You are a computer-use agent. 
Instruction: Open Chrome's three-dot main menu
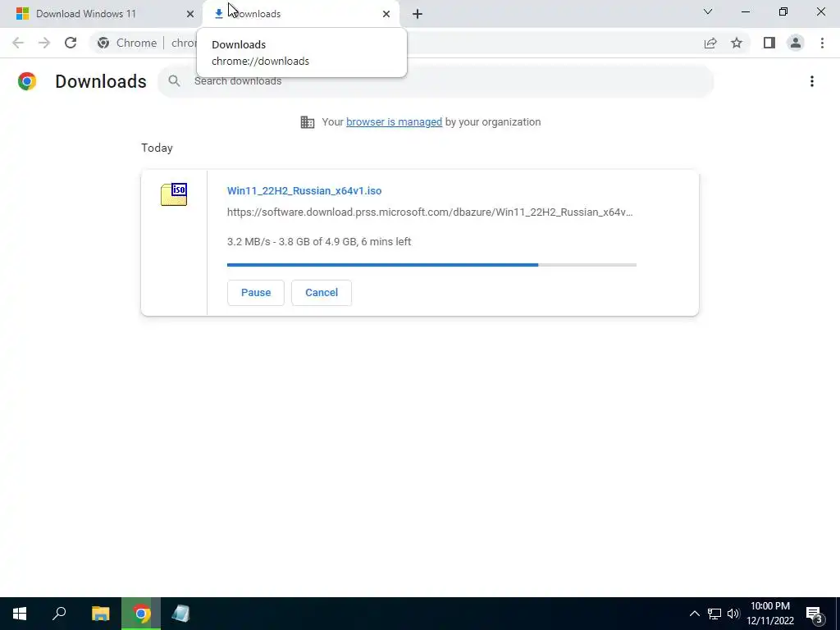click(x=822, y=43)
